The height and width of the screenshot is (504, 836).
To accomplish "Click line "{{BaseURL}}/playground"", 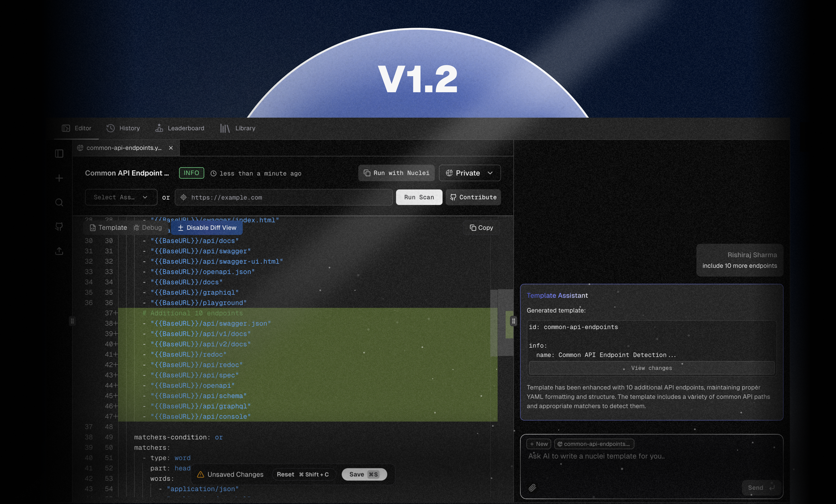I will 198,303.
